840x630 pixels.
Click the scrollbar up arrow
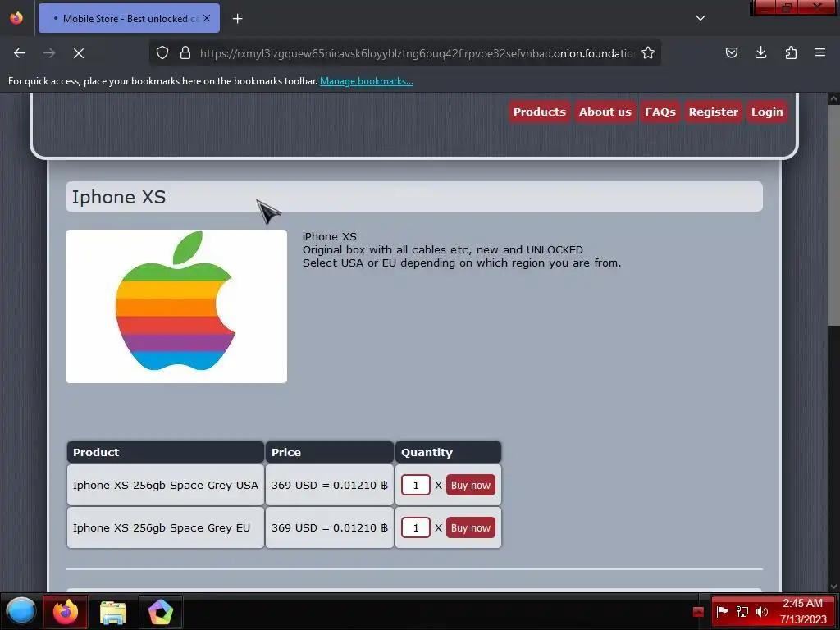click(x=833, y=98)
